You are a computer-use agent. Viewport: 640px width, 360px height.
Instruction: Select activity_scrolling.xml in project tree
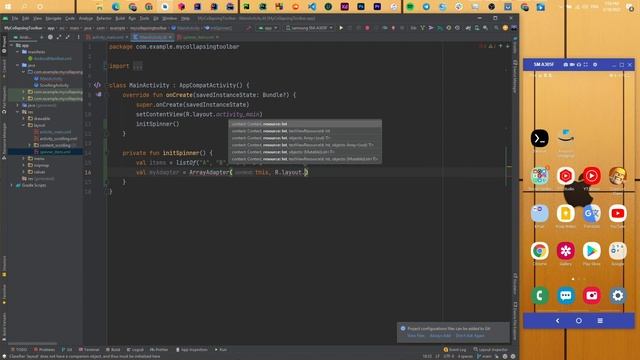coord(56,139)
